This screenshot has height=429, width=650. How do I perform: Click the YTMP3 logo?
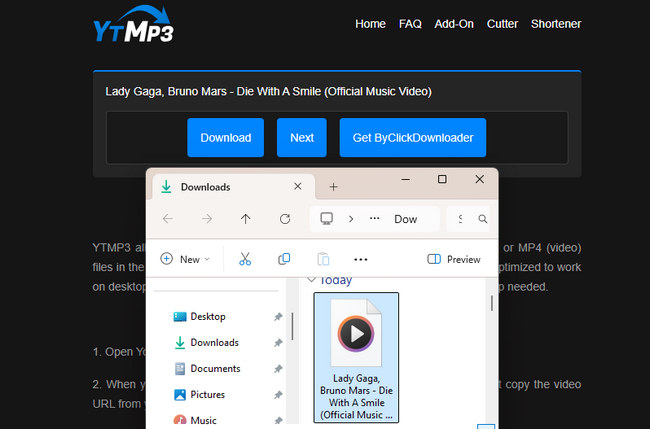click(x=133, y=24)
